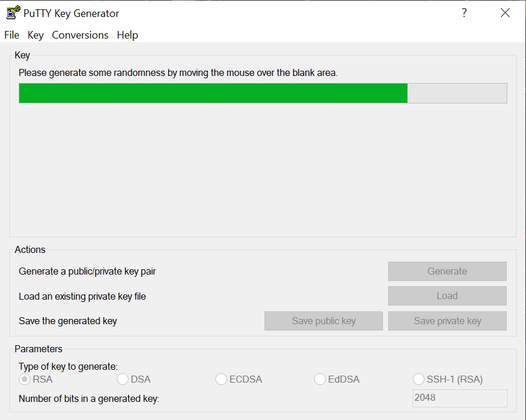Select the RSA key type radio button
This screenshot has height=420, width=526.
[25, 380]
